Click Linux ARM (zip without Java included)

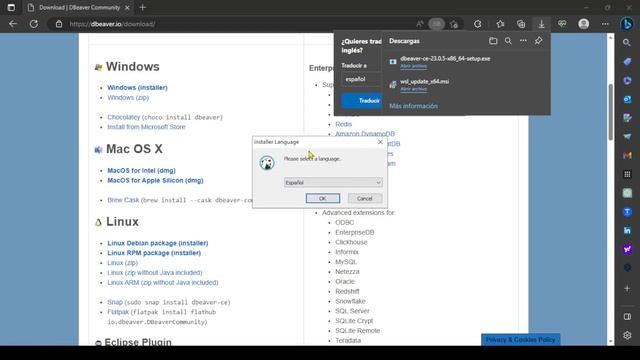[x=162, y=282]
